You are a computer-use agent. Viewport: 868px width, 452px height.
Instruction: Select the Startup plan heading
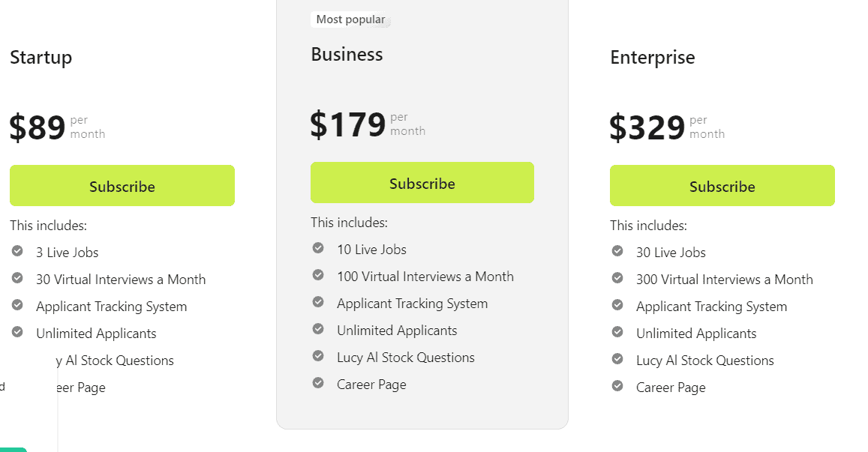[x=41, y=58]
